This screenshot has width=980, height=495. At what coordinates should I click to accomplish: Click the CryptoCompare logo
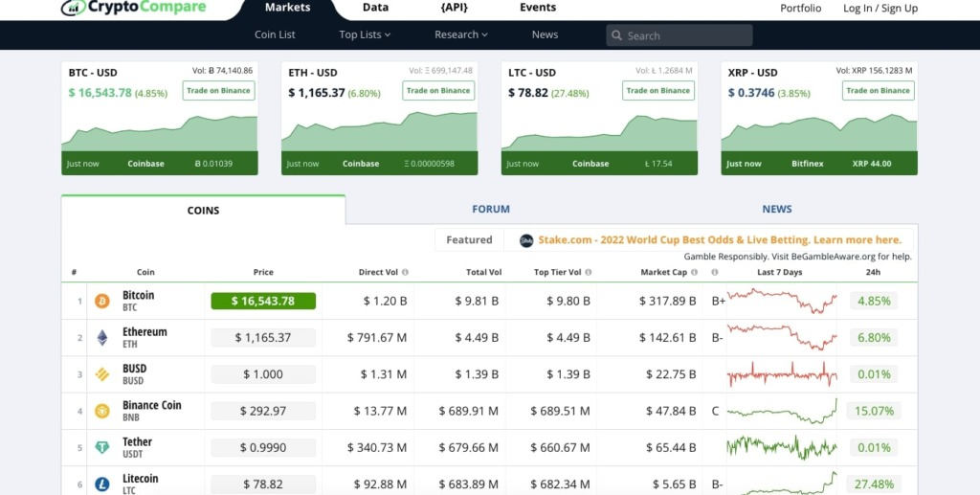(x=133, y=8)
